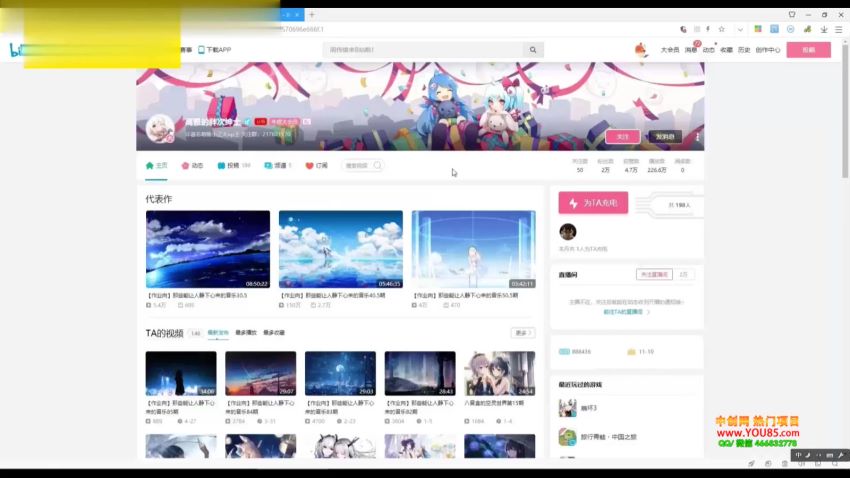
Task: Select the 最新发布 video sort tab
Action: tap(217, 333)
